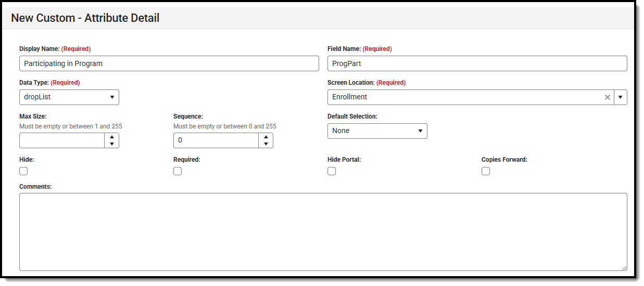Decrease the Sequence value

tap(266, 144)
